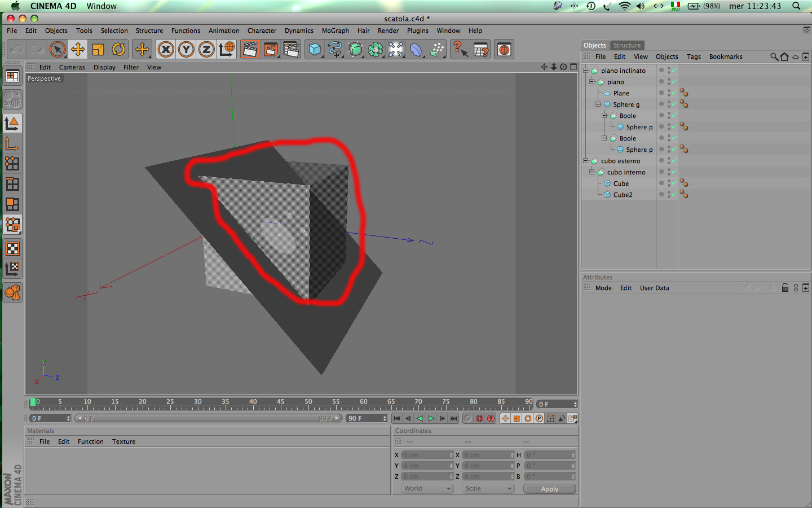Open the World coordinate system dropdown
The height and width of the screenshot is (508, 812).
tap(427, 489)
